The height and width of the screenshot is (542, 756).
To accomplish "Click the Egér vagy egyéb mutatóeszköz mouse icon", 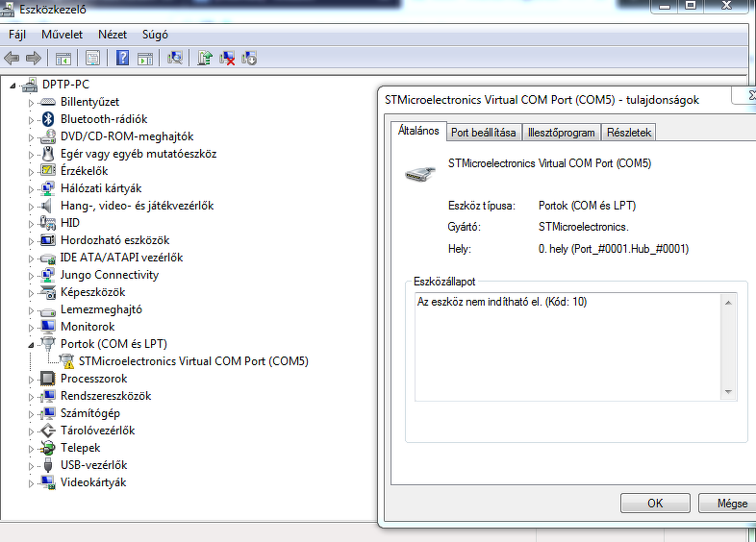I will point(48,154).
